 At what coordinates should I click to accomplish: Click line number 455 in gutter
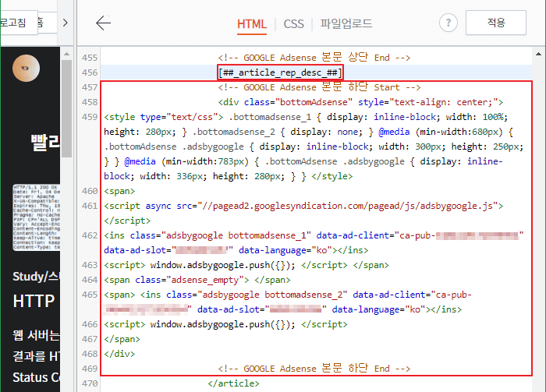(90, 58)
